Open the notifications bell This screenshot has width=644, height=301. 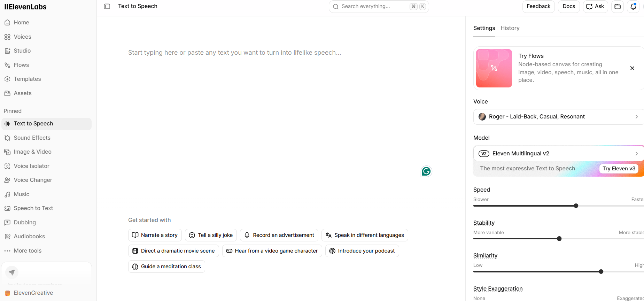pyautogui.click(x=633, y=6)
